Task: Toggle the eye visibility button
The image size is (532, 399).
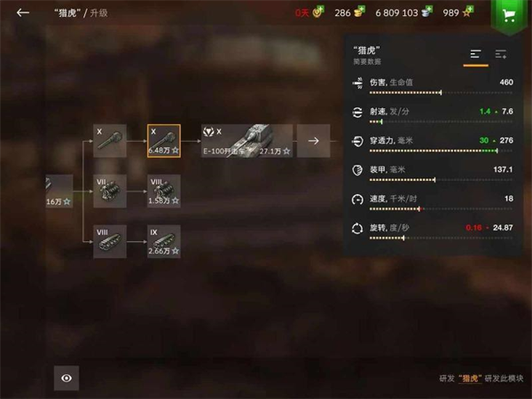Action: [66, 378]
